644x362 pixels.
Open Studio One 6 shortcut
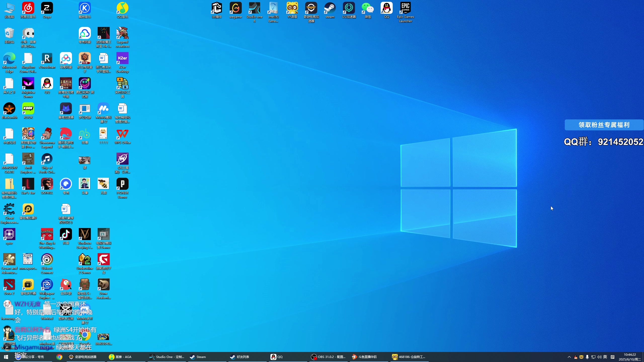[254, 13]
